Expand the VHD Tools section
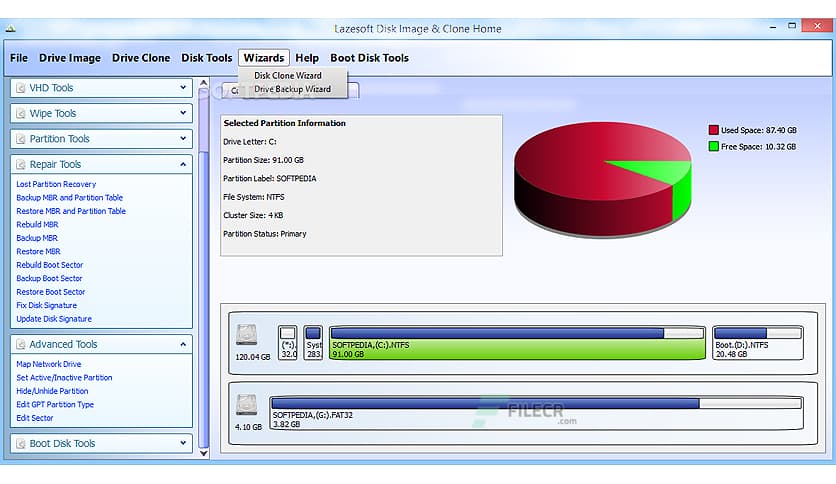 pyautogui.click(x=183, y=87)
